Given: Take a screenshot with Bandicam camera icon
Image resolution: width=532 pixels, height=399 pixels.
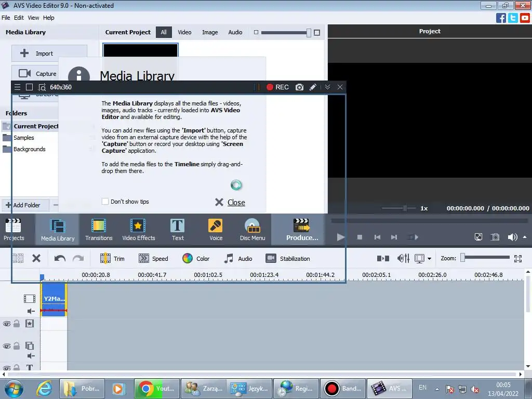Looking at the screenshot, I should point(299,87).
